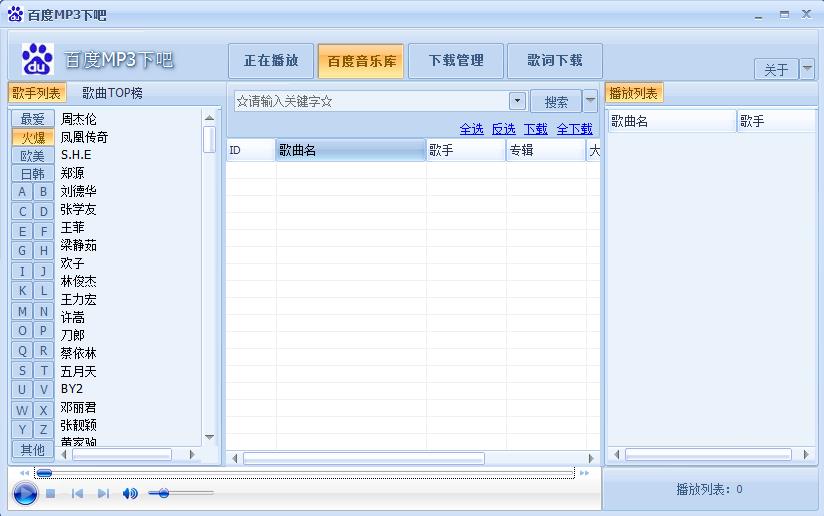This screenshot has height=516, width=824.
Task: Open the 歌曲TOP榜 tab
Action: [x=112, y=93]
